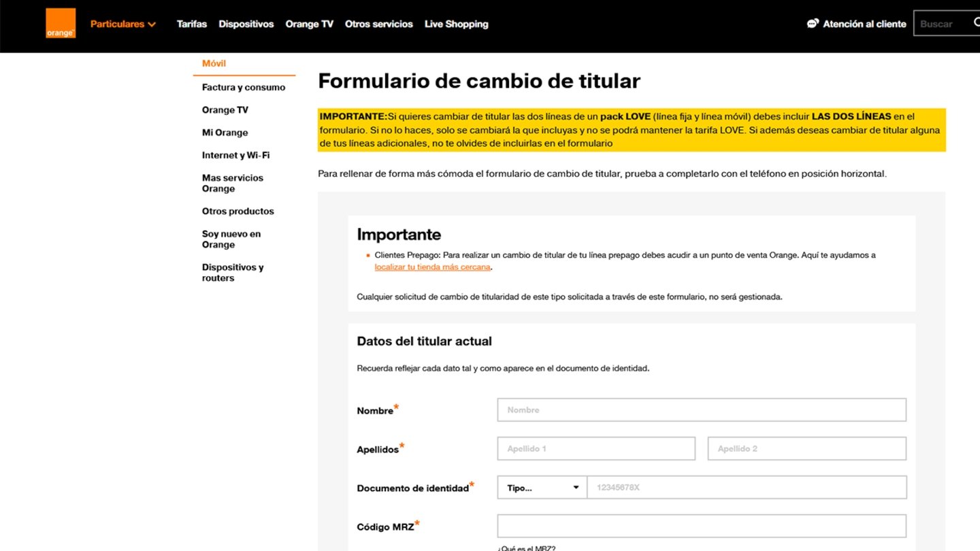Click the document number field 12345678X

(747, 487)
